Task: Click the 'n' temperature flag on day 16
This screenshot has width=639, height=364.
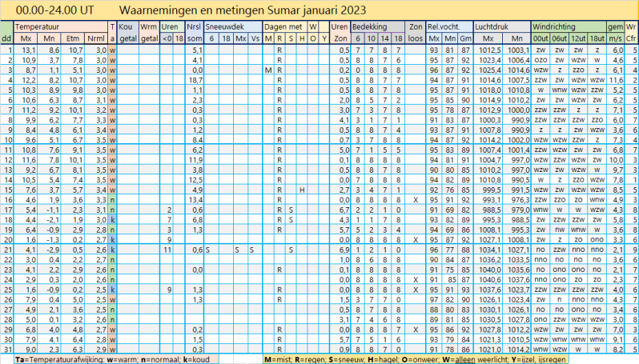Action: pos(113,200)
